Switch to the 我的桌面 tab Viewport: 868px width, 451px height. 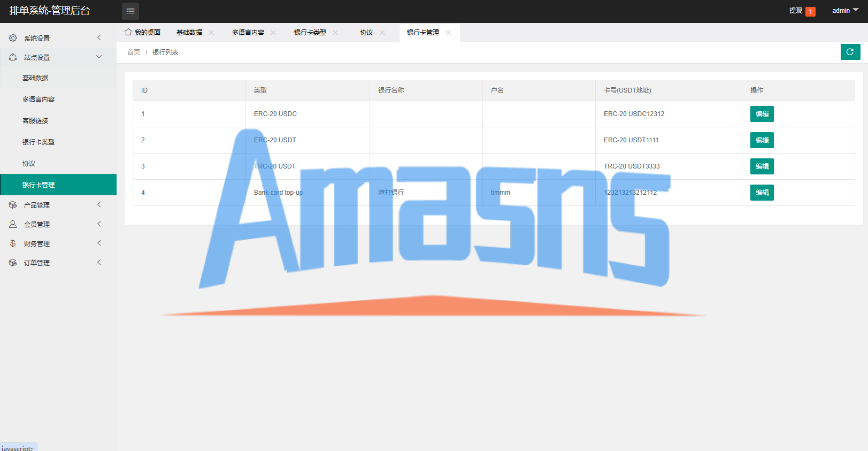(143, 33)
